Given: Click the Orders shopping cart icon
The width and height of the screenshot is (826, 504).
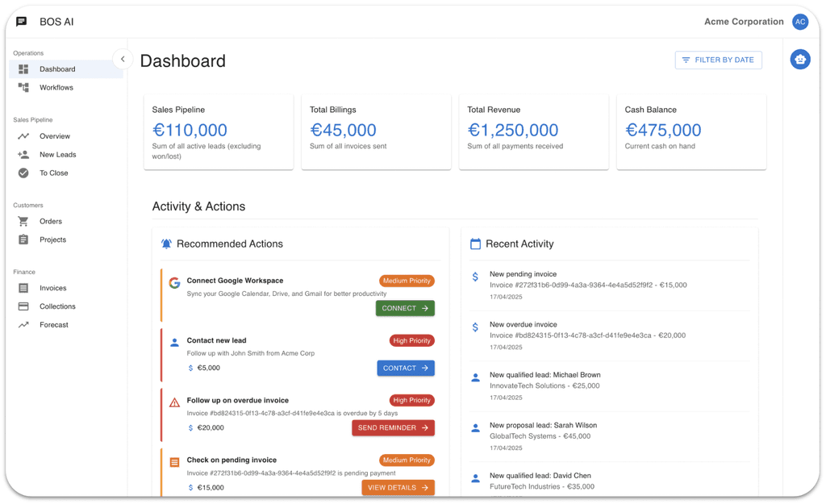Looking at the screenshot, I should pos(23,221).
